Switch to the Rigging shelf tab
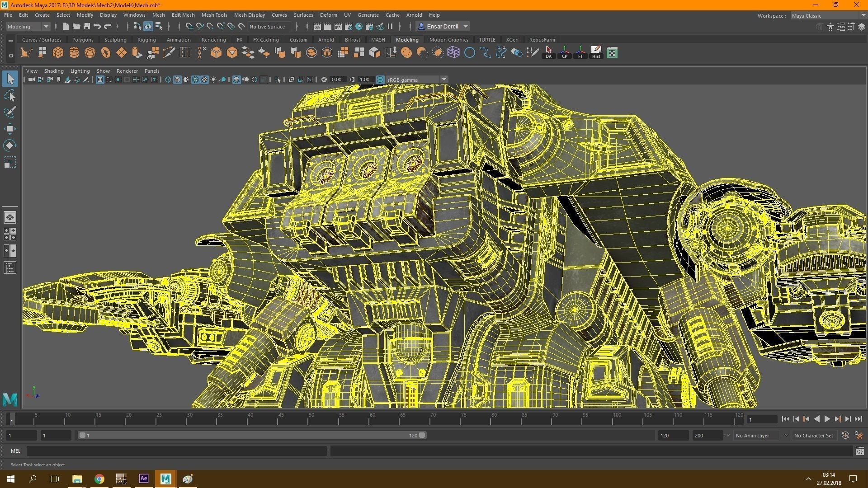This screenshot has width=868, height=488. point(146,40)
